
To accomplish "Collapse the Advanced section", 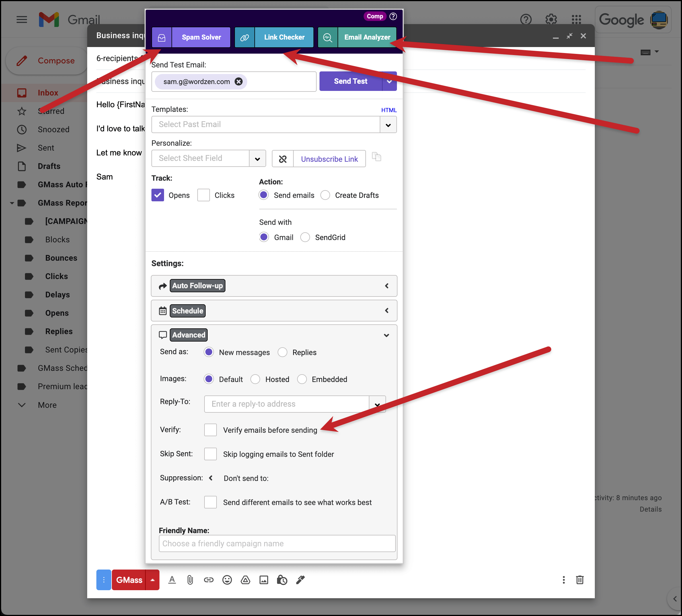I will [x=386, y=335].
